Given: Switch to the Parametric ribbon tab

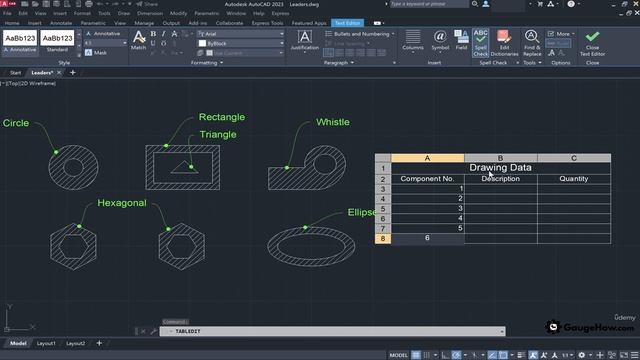Looking at the screenshot, I should click(x=93, y=23).
